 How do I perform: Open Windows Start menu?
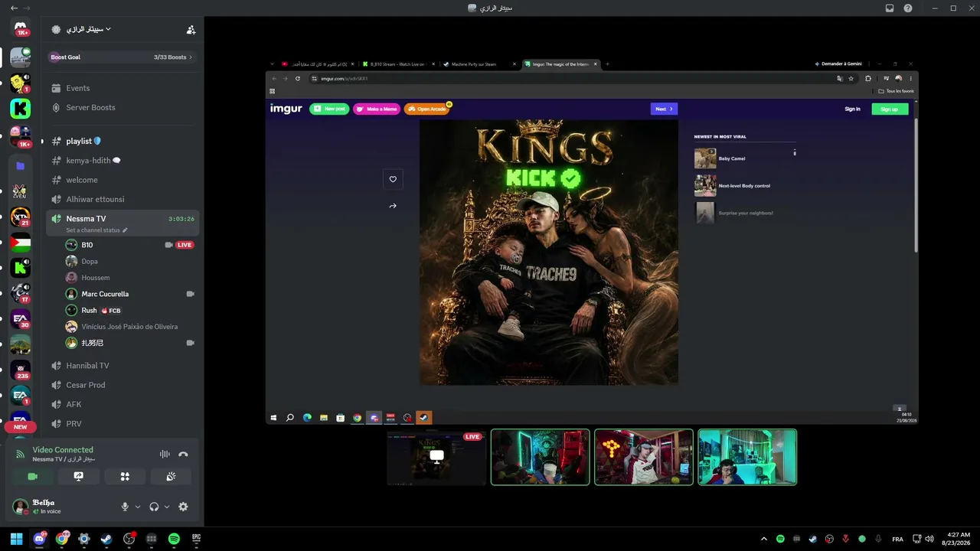[16, 539]
